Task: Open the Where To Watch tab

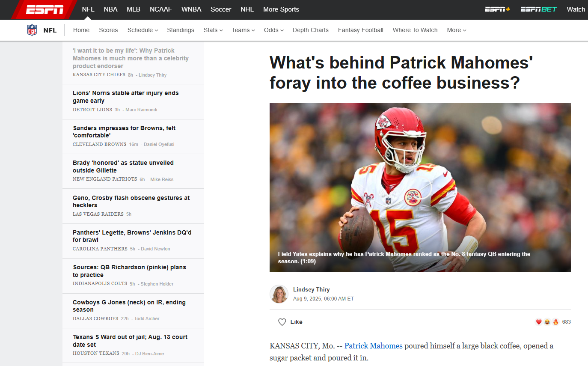Action: point(415,30)
